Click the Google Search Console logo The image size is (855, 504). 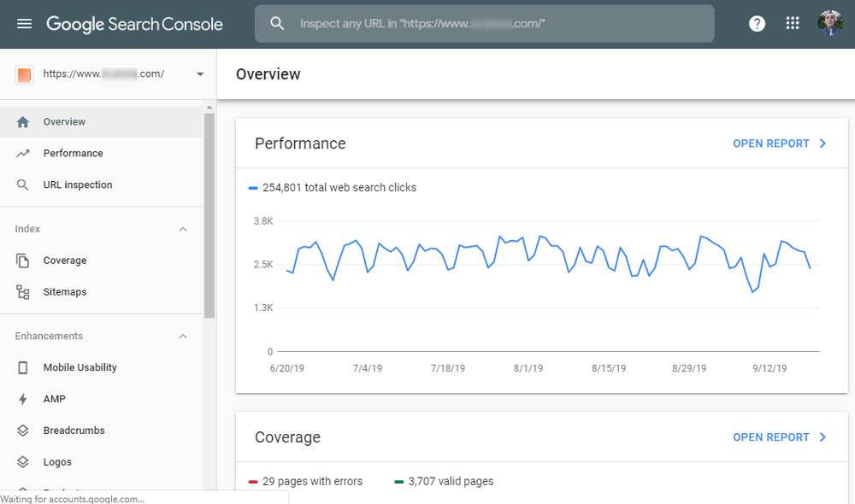134,24
